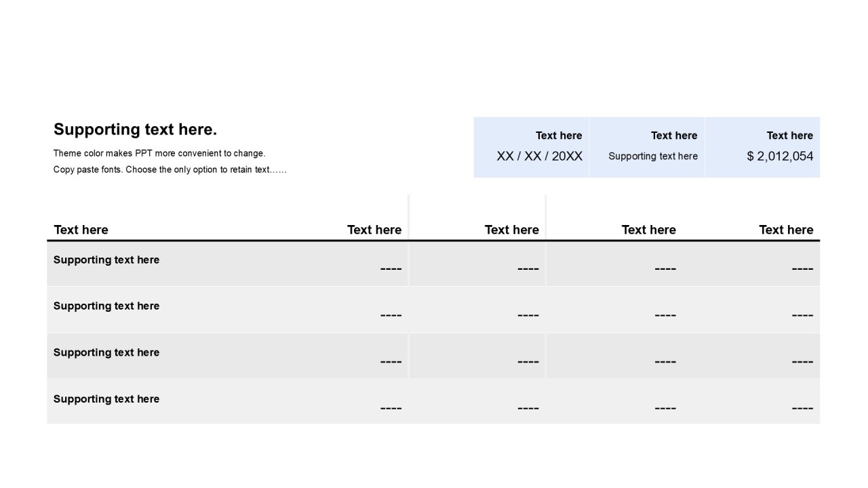Click 'Supporting text here' in first table row
This screenshot has height=488, width=868.
click(106, 260)
